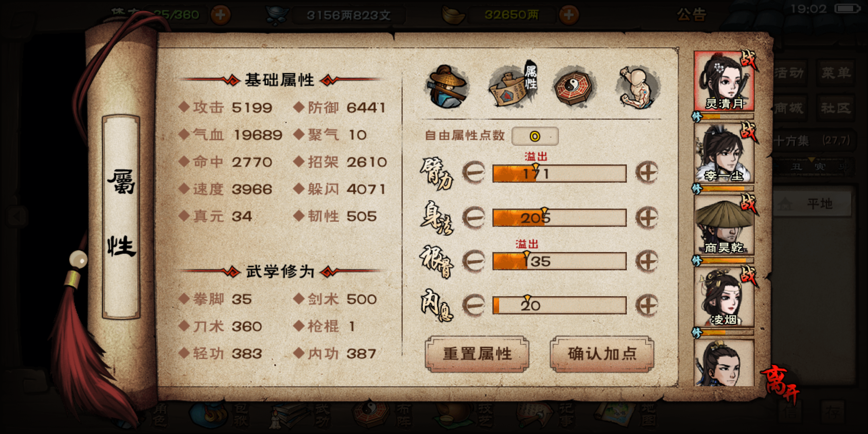Click the red 离开 leave button
The image size is (868, 434).
tap(780, 384)
